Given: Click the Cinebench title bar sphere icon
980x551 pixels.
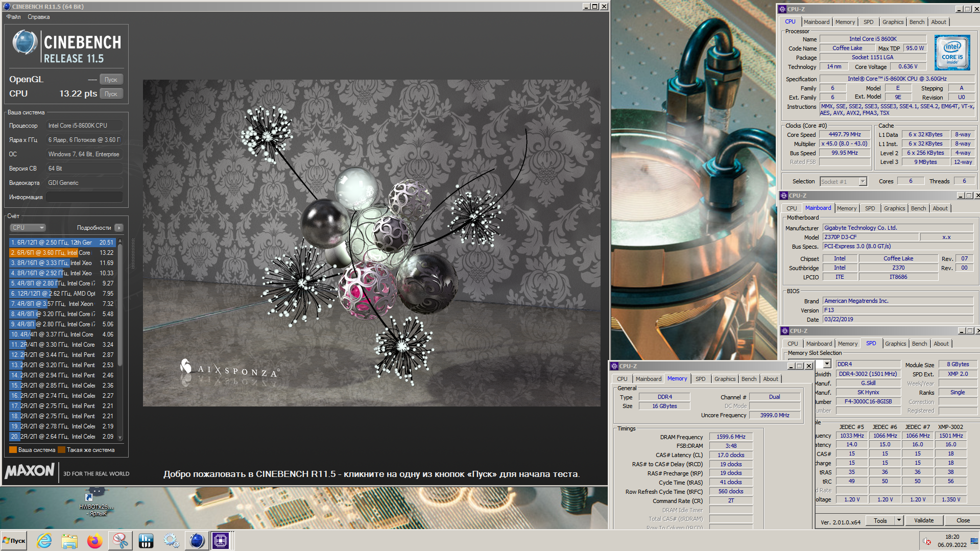Looking at the screenshot, I should 7,7.
